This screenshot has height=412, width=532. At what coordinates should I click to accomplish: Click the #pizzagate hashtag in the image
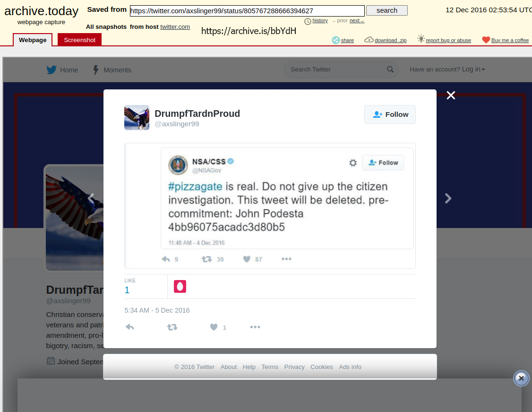pyautogui.click(x=195, y=186)
